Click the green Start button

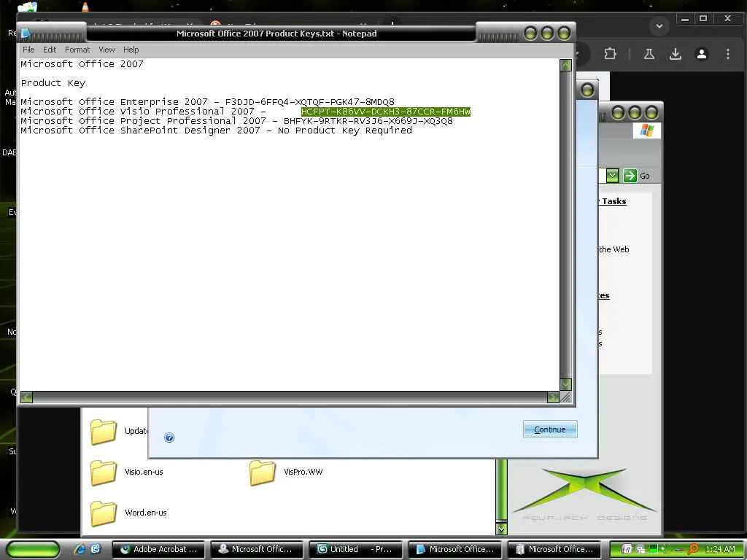click(33, 550)
